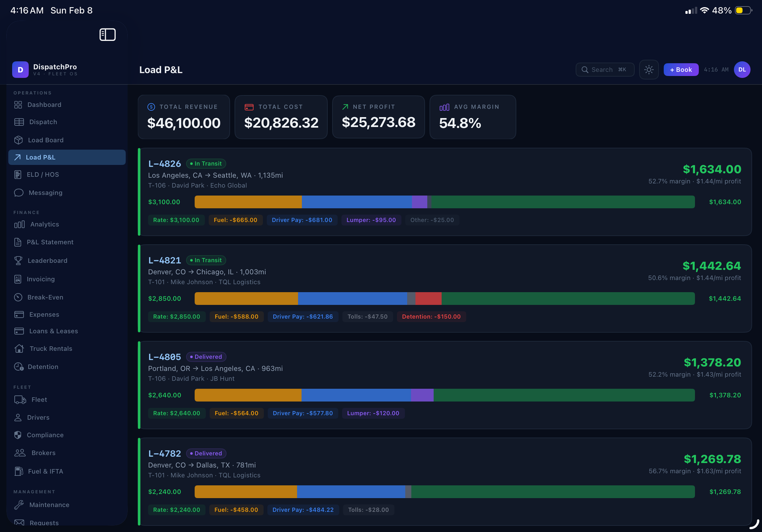The width and height of the screenshot is (762, 532).
Task: Open load L-4826 link
Action: [x=164, y=164]
